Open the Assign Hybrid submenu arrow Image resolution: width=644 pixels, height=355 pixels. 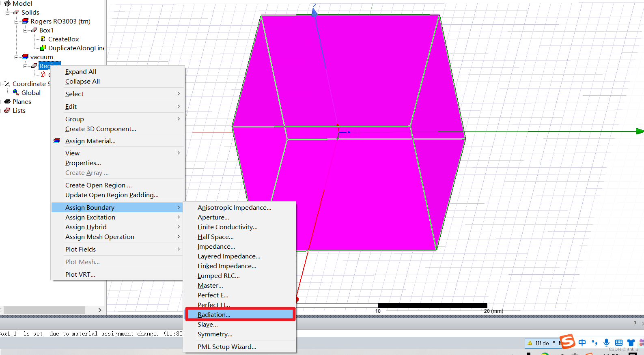pyautogui.click(x=179, y=227)
